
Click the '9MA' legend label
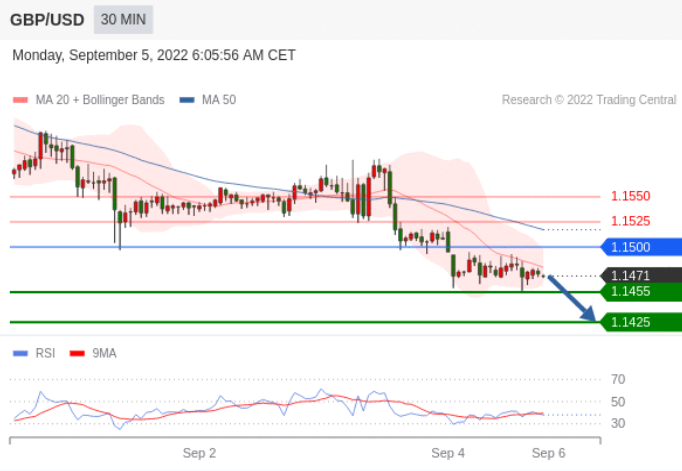tap(104, 354)
